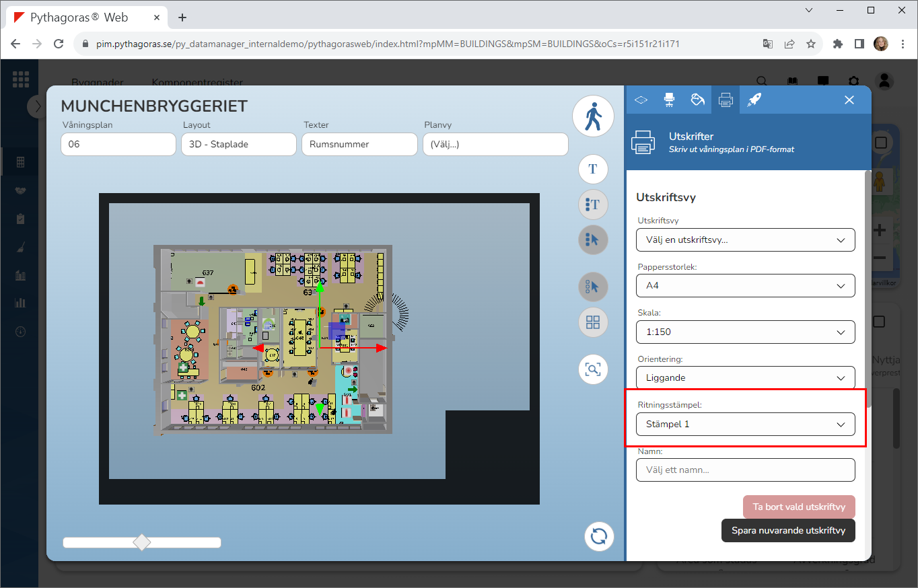Viewport: 918px width, 588px height.
Task: Close the side panel with the X
Action: point(849,100)
